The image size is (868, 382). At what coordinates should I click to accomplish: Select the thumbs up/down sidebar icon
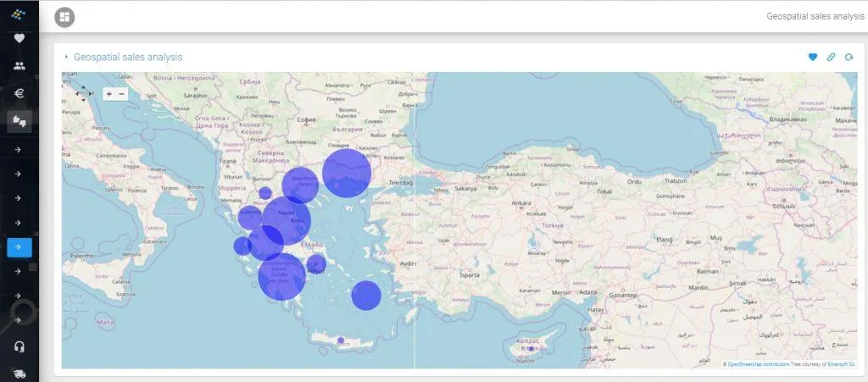coord(19,121)
